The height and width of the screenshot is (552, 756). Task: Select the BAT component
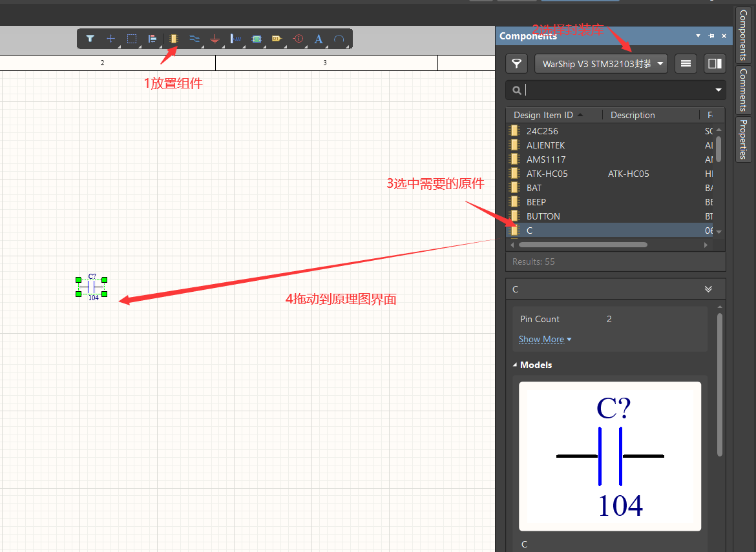coord(610,188)
